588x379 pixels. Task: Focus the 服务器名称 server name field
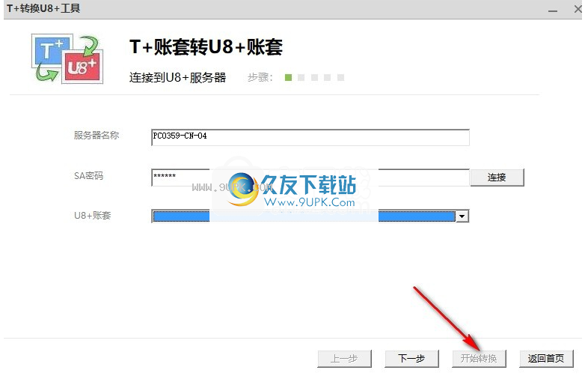coord(310,137)
